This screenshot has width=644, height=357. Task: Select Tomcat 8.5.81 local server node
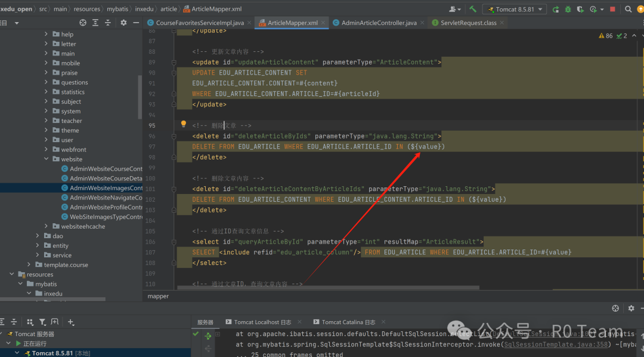pos(61,353)
